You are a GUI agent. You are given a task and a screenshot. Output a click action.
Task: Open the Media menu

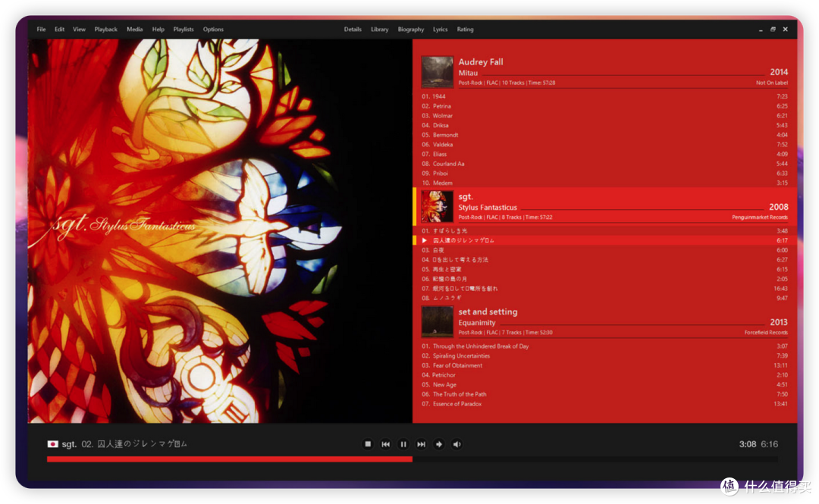pyautogui.click(x=135, y=30)
